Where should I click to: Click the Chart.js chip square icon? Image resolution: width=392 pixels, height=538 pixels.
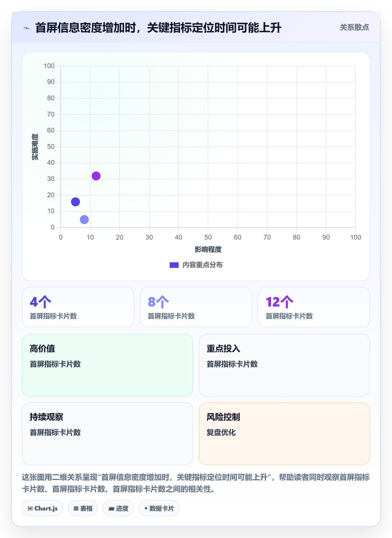[30, 509]
